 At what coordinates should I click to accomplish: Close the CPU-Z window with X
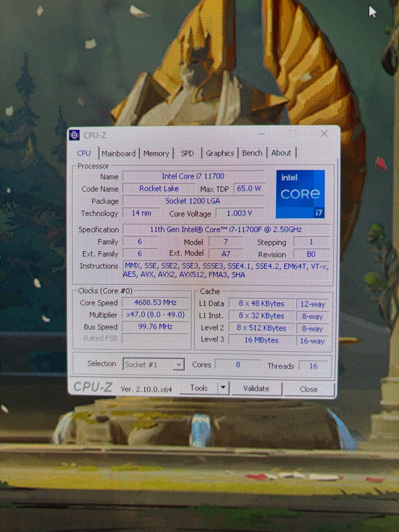[x=324, y=134]
